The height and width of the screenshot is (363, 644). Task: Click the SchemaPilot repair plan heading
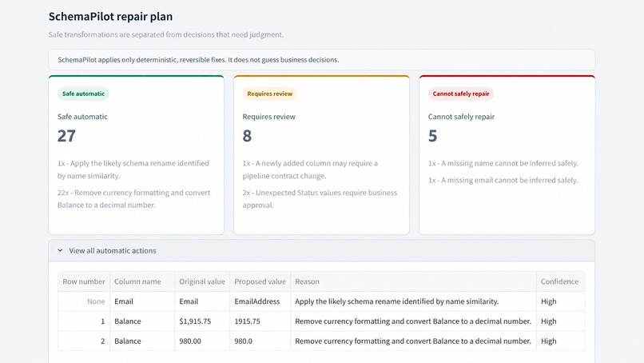click(x=110, y=17)
